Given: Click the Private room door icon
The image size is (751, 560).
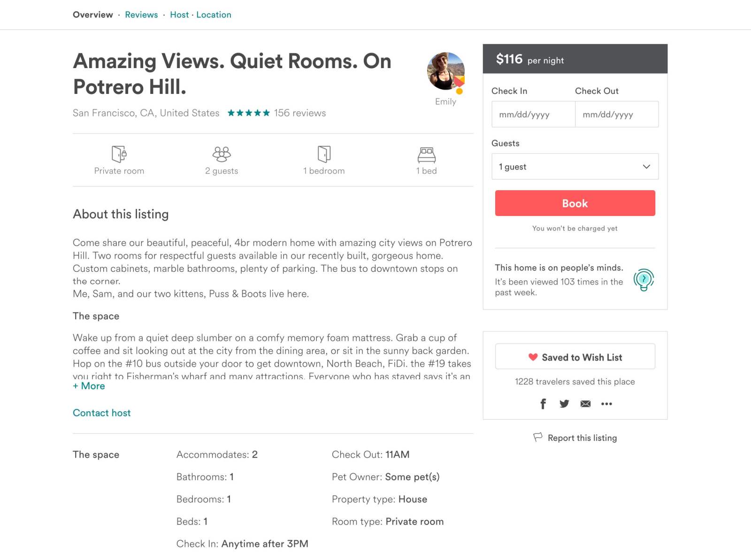Looking at the screenshot, I should pyautogui.click(x=119, y=154).
